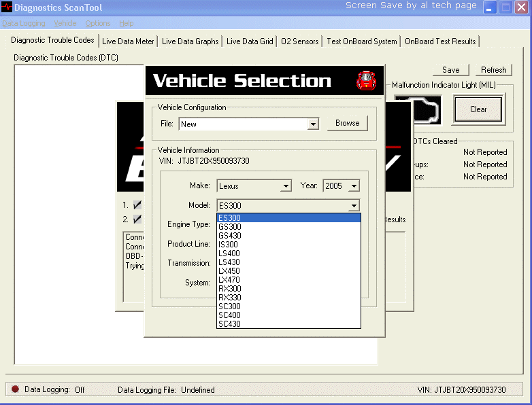
Task: Toggle the second checked step checkbox
Action: point(137,219)
